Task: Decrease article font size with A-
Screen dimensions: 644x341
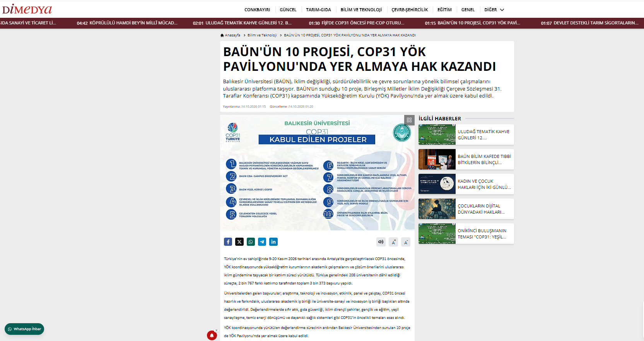Action: [x=406, y=242]
